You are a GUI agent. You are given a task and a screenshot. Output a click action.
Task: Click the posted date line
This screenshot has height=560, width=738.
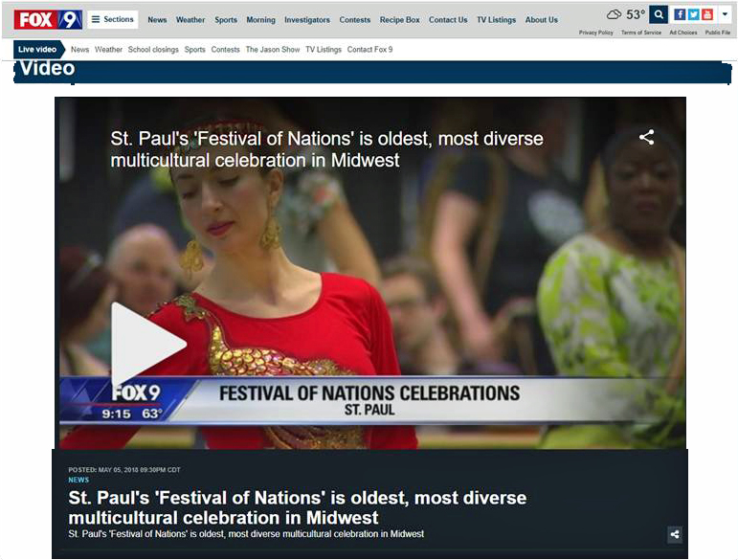[124, 470]
